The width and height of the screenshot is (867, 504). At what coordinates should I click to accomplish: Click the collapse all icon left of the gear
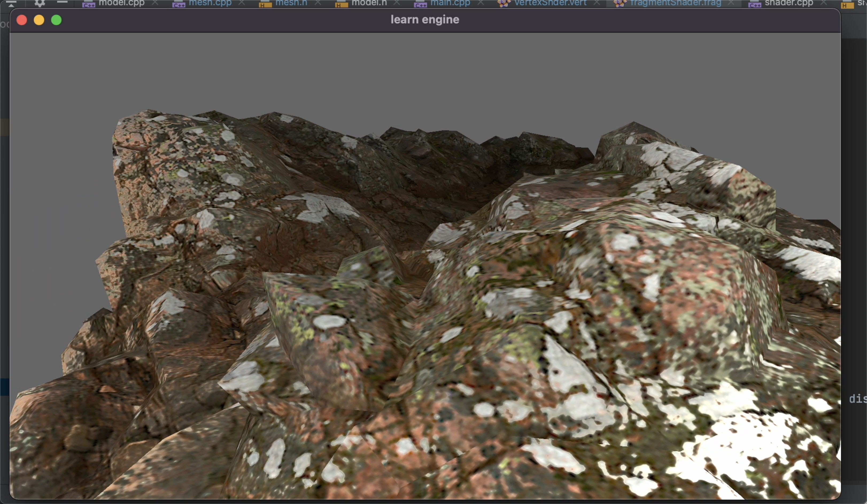11,3
